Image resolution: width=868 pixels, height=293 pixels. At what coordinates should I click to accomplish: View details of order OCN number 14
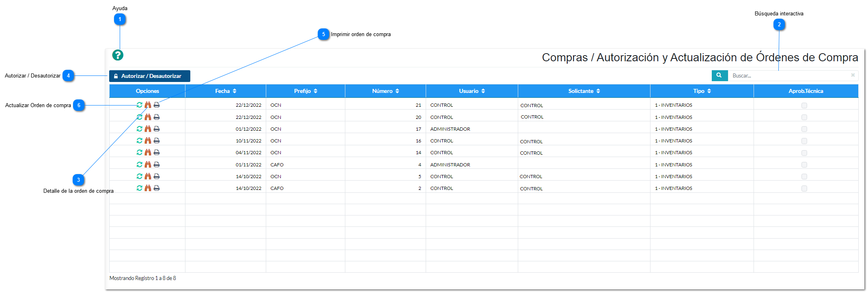point(148,152)
